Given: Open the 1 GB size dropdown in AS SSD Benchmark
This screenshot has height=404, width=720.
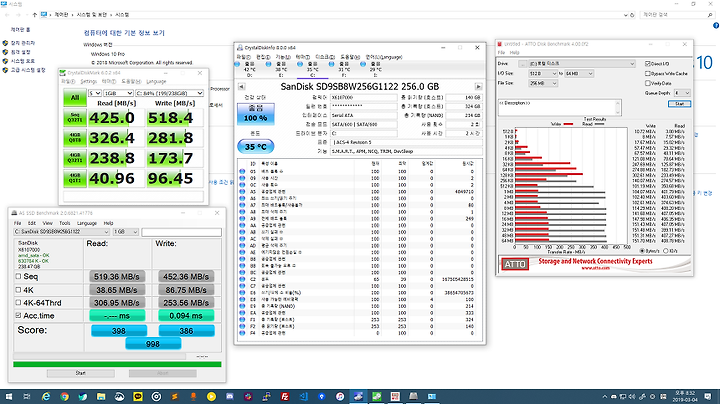Looking at the screenshot, I should click(x=125, y=232).
